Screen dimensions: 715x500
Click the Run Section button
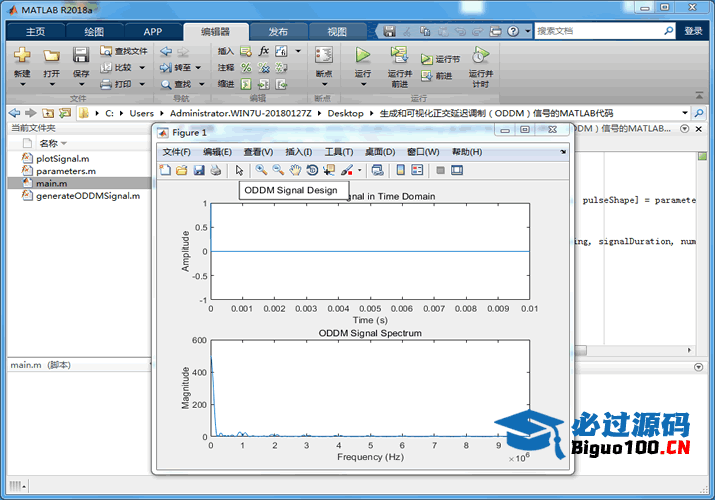[x=440, y=59]
